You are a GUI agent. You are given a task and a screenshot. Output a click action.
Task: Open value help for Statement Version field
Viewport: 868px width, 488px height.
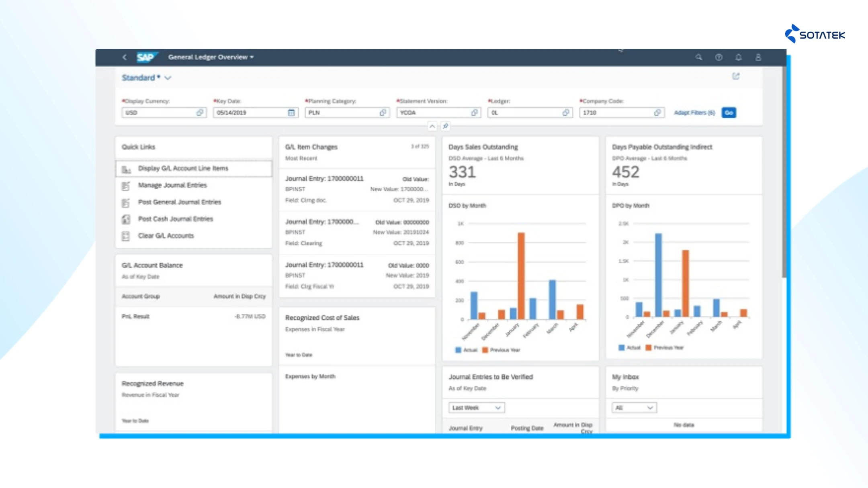[x=475, y=112]
